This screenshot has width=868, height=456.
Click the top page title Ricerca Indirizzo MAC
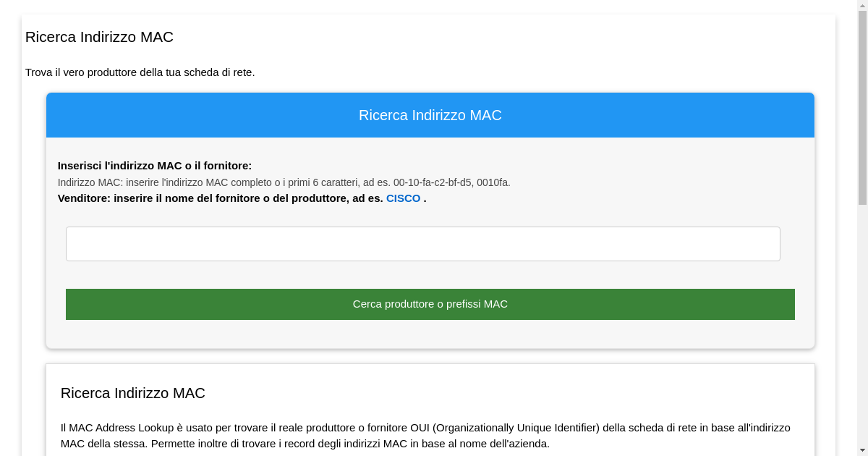tap(99, 37)
